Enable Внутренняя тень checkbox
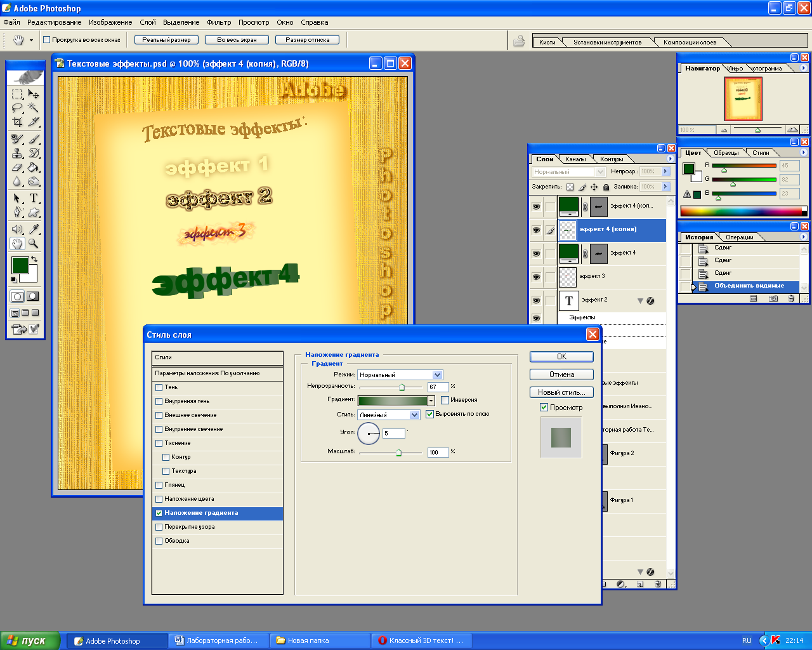 pos(159,401)
